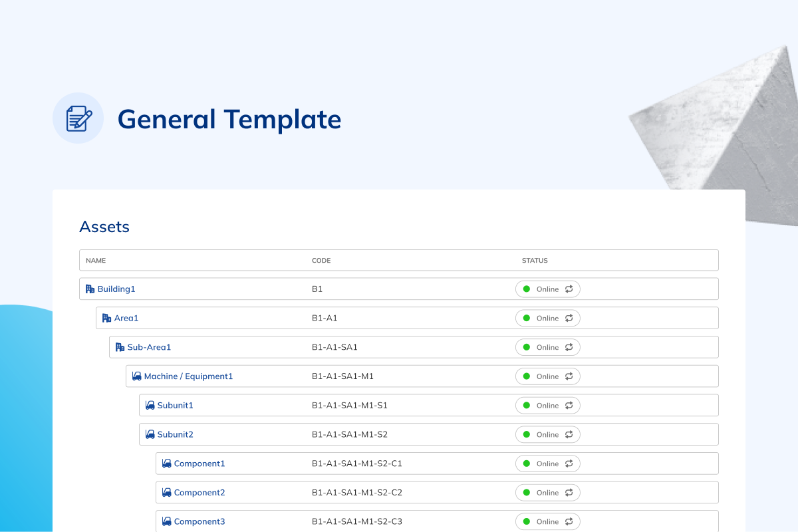Click the status swap icon for Subunit1
The image size is (798, 532).
569,405
